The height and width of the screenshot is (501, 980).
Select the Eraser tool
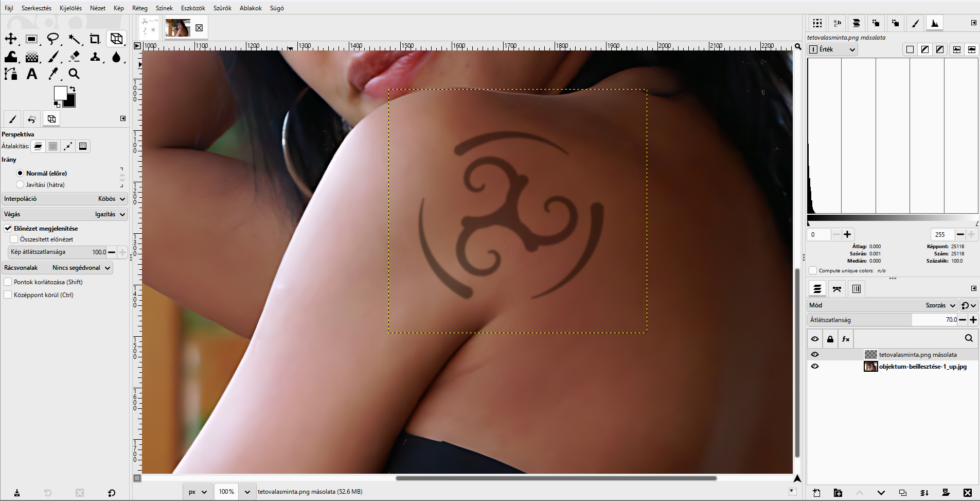click(x=75, y=57)
